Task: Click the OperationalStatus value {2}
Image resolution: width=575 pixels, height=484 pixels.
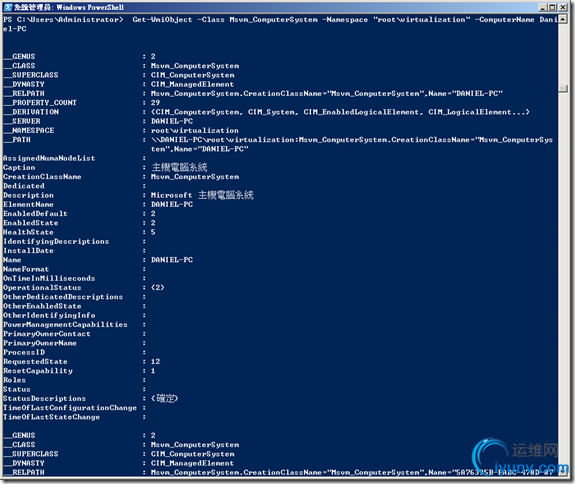Action: click(x=158, y=287)
